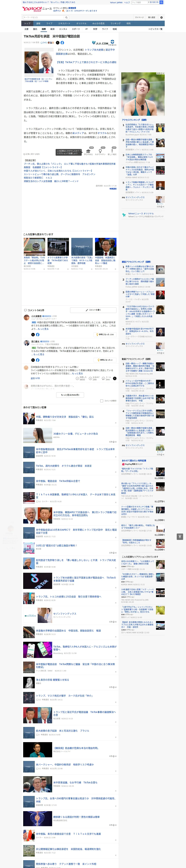Open the ライブ tab in dark navigation bar
Screen dimensions: 186x868
[49, 24]
